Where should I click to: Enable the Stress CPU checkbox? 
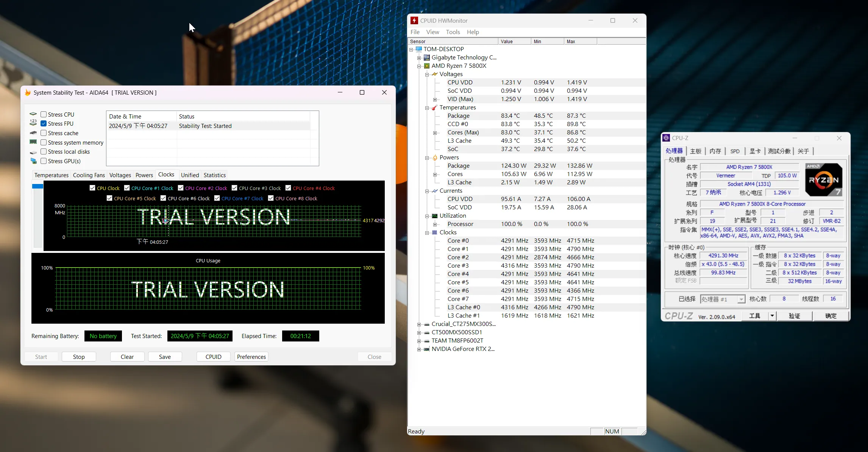click(44, 114)
